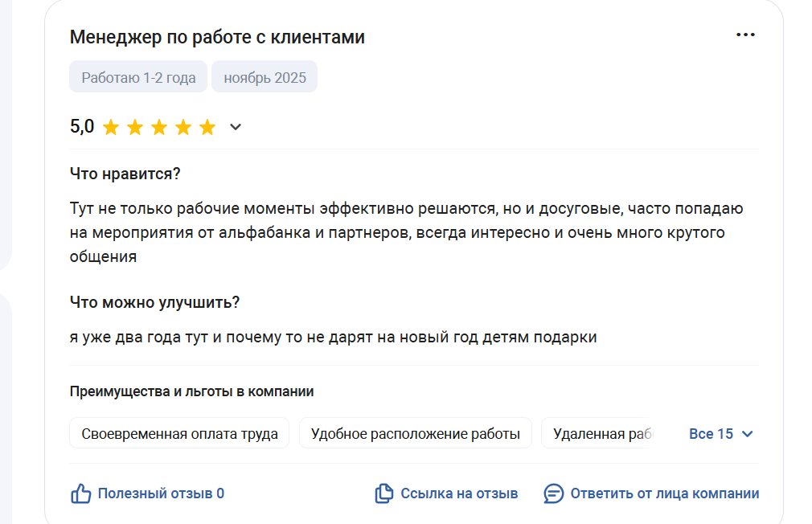
Task: Select the "Своевременная оплата труда" benefit chip
Action: click(x=179, y=434)
